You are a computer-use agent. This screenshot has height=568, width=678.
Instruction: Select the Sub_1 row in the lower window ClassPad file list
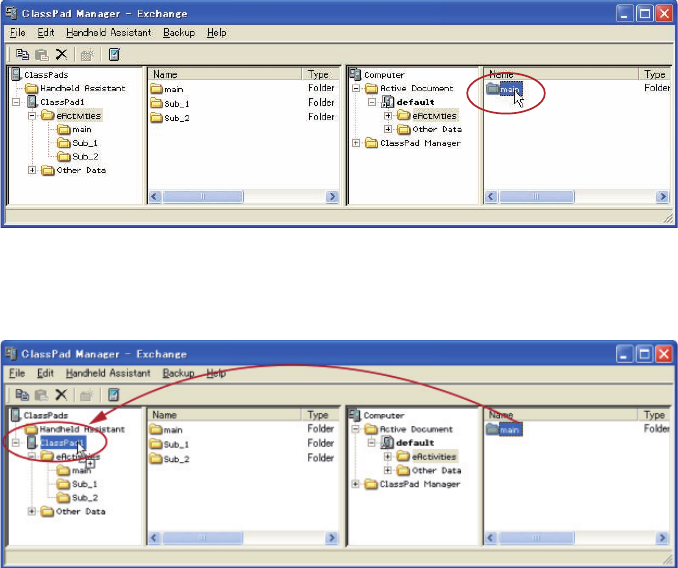[242, 444]
